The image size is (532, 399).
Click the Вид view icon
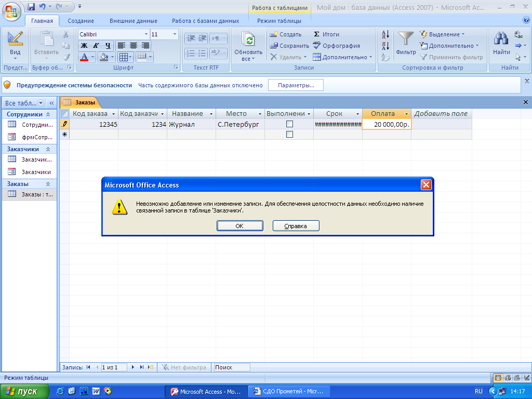tap(15, 38)
